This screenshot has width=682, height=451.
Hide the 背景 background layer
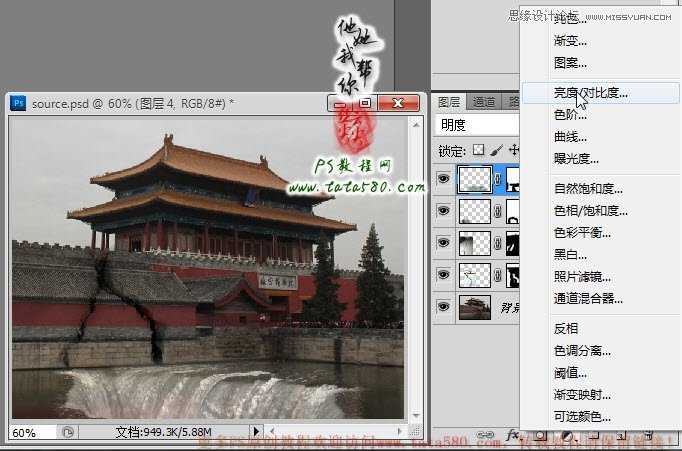coord(443,307)
